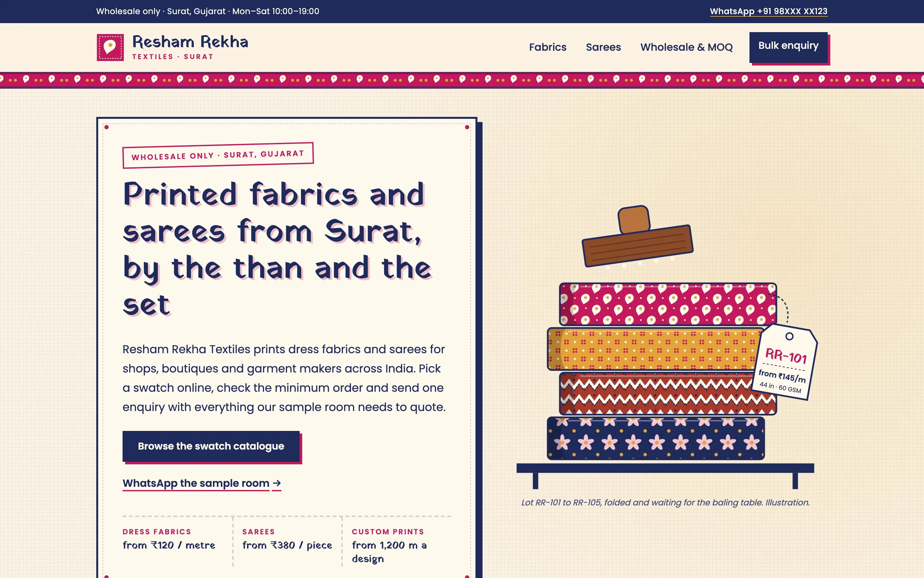Click the 'WHOLESALE ONLY · SURAT, GUJARAT' badge
The image size is (924, 578).
point(218,155)
